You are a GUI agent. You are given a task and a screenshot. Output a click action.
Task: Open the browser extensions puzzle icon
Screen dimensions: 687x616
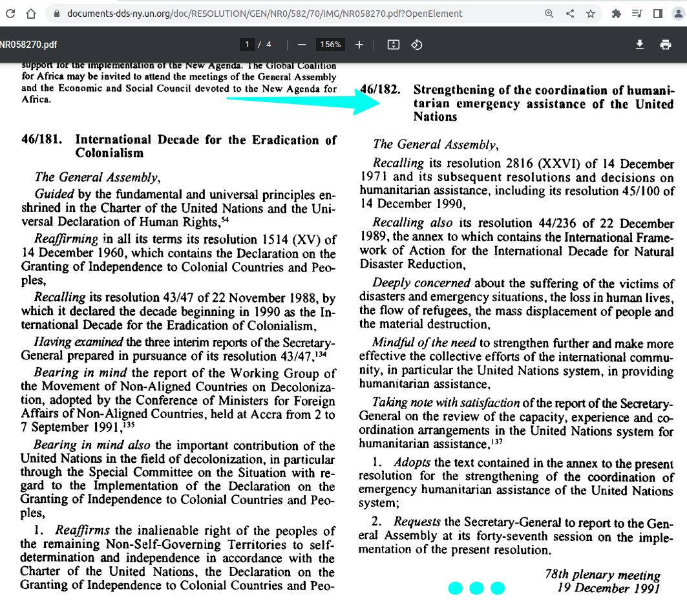coord(617,14)
